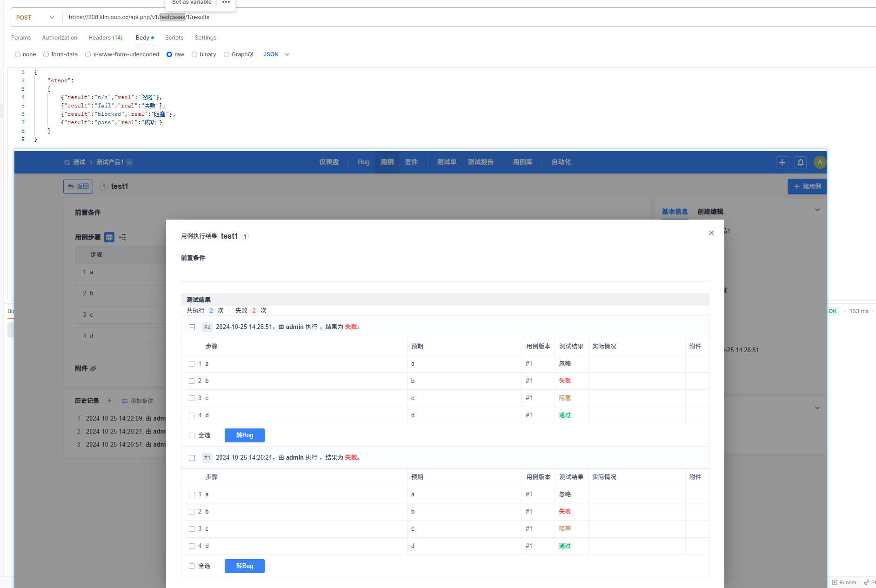The height and width of the screenshot is (588, 876).
Task: Check step 4 d in execution #2
Action: tap(192, 415)
